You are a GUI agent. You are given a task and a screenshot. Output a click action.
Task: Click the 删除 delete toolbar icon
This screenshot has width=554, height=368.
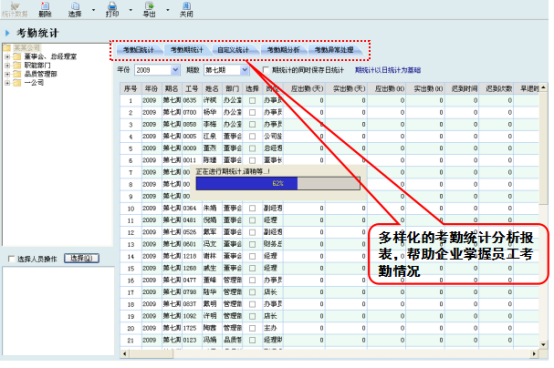45,10
